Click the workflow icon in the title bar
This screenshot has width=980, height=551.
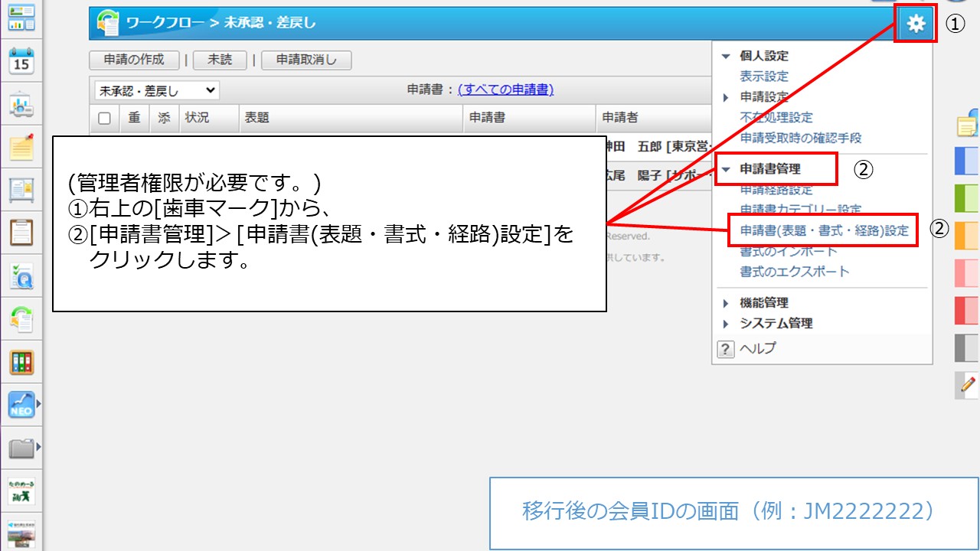pyautogui.click(x=107, y=23)
